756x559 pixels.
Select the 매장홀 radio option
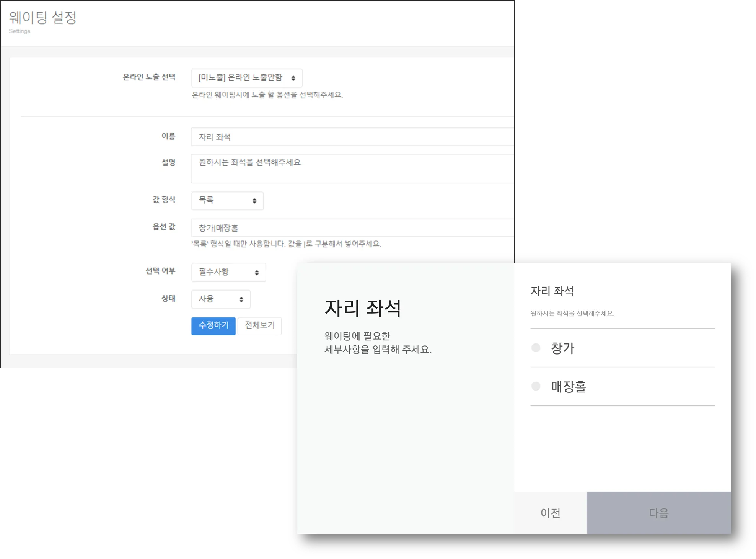[536, 386]
